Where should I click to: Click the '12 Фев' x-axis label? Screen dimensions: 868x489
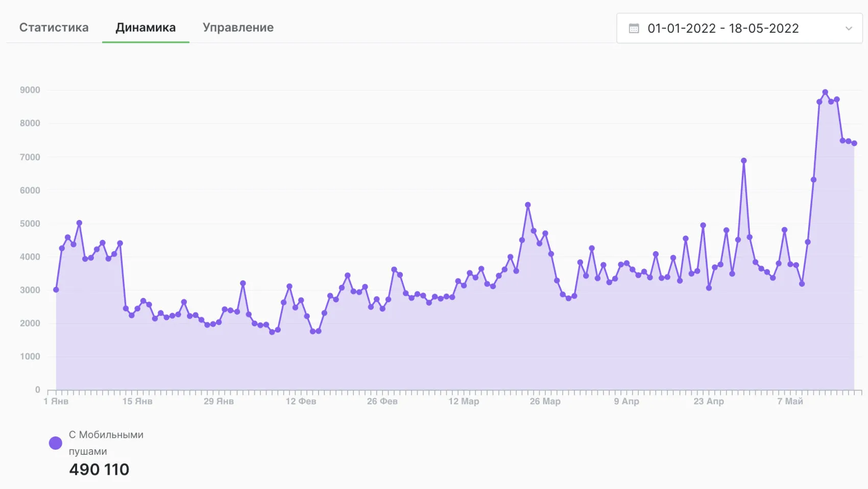point(301,401)
